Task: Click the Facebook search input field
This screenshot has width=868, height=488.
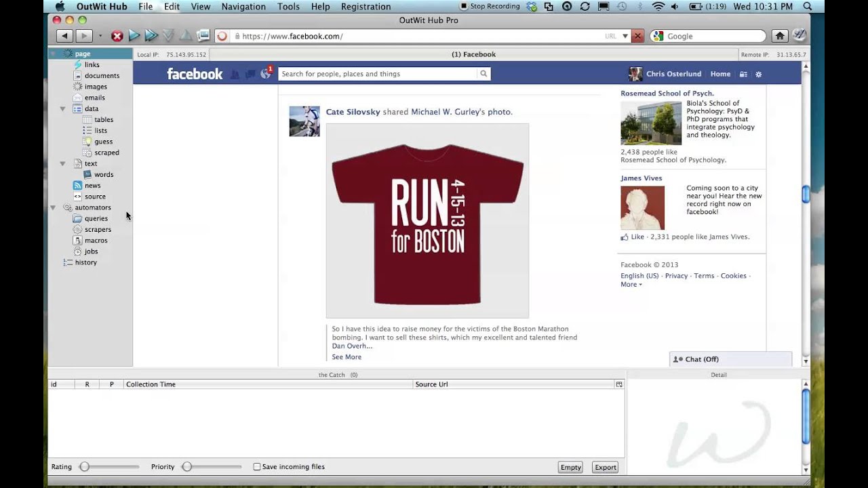Action: [378, 74]
